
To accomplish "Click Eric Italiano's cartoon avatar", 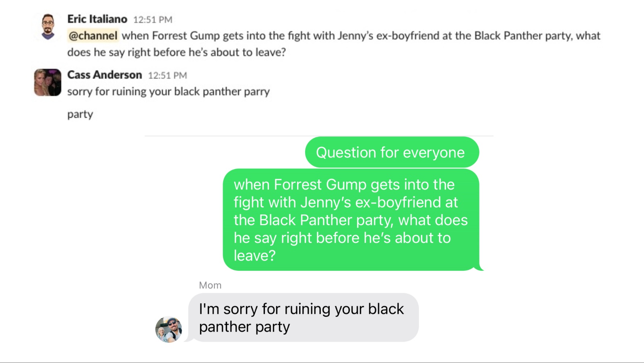I will [x=48, y=27].
